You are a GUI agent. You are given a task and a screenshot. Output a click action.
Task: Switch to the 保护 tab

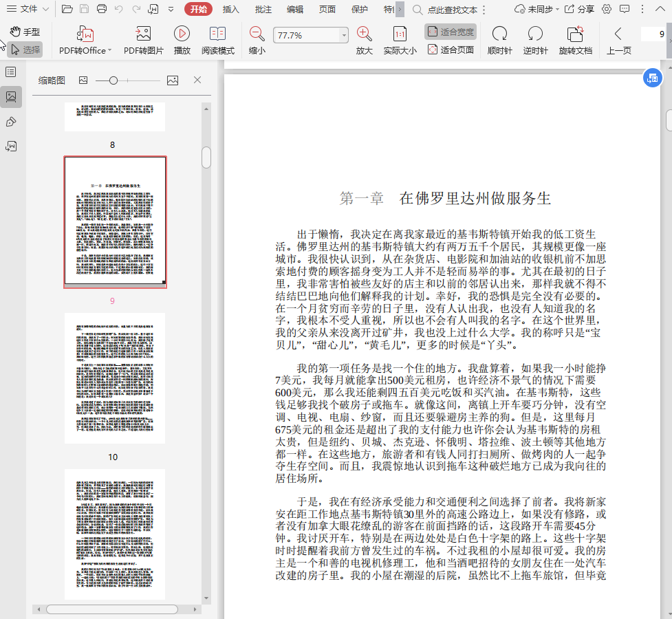tap(359, 9)
